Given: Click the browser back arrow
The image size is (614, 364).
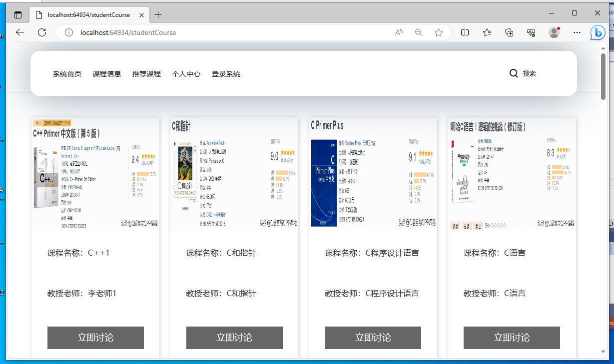Looking at the screenshot, I should (20, 32).
